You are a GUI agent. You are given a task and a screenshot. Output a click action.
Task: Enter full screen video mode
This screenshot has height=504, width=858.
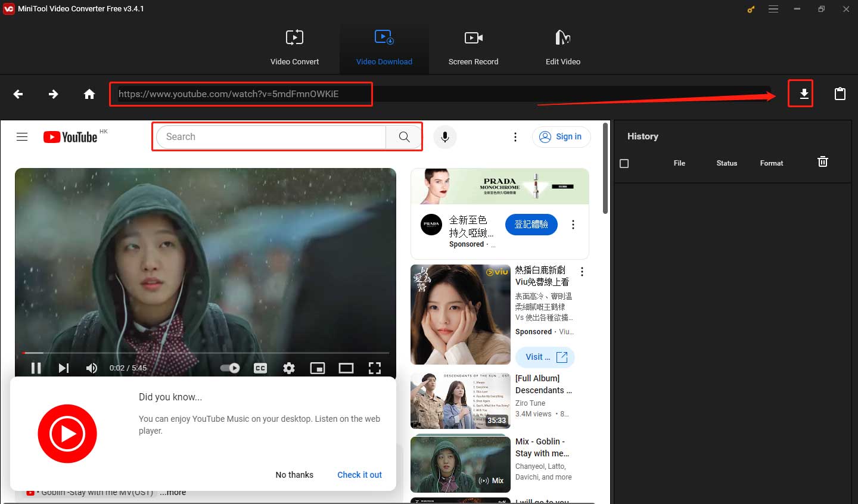coord(375,368)
